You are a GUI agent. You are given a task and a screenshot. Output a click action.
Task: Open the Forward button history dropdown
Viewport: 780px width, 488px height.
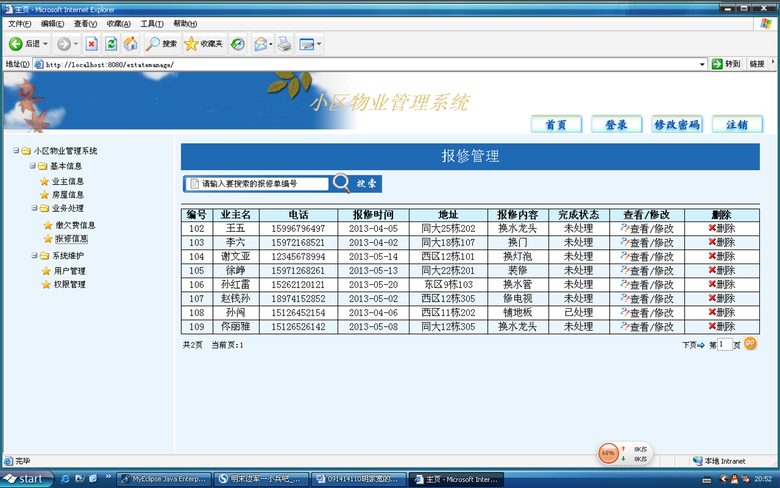point(76,44)
